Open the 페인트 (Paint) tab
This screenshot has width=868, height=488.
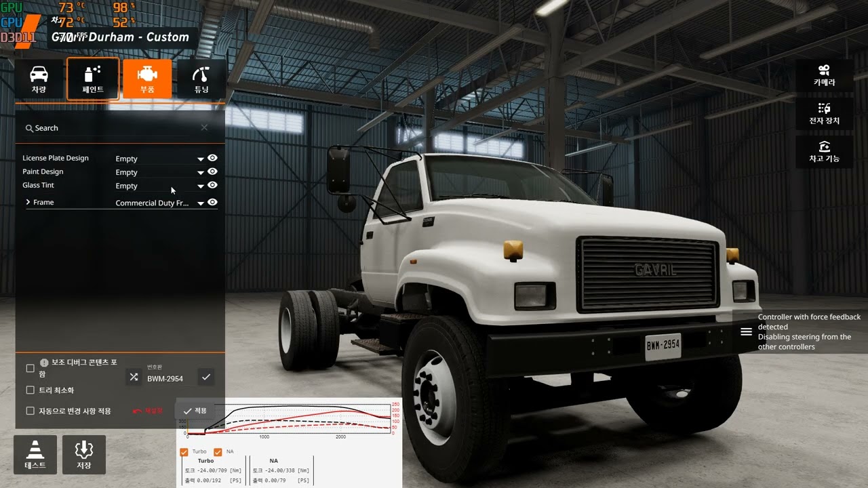click(x=93, y=79)
